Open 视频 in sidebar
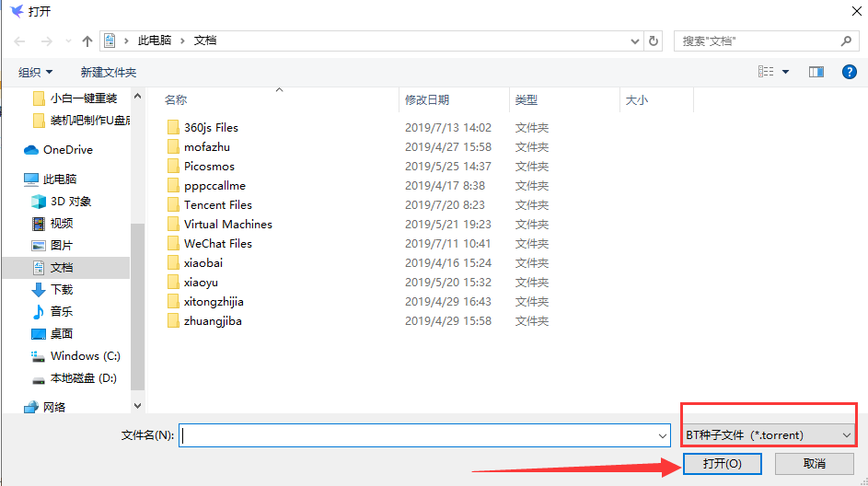Screen dimensions: 868x486 (x=61, y=224)
